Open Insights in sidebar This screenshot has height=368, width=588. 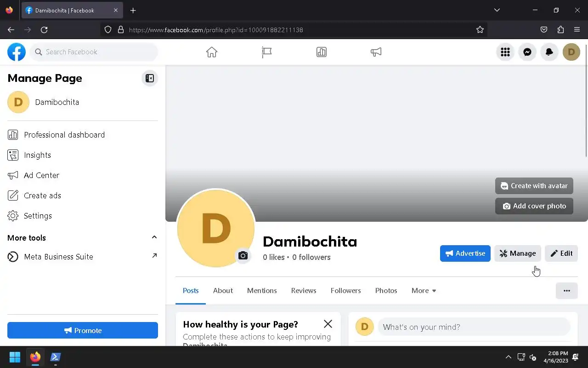(83, 155)
